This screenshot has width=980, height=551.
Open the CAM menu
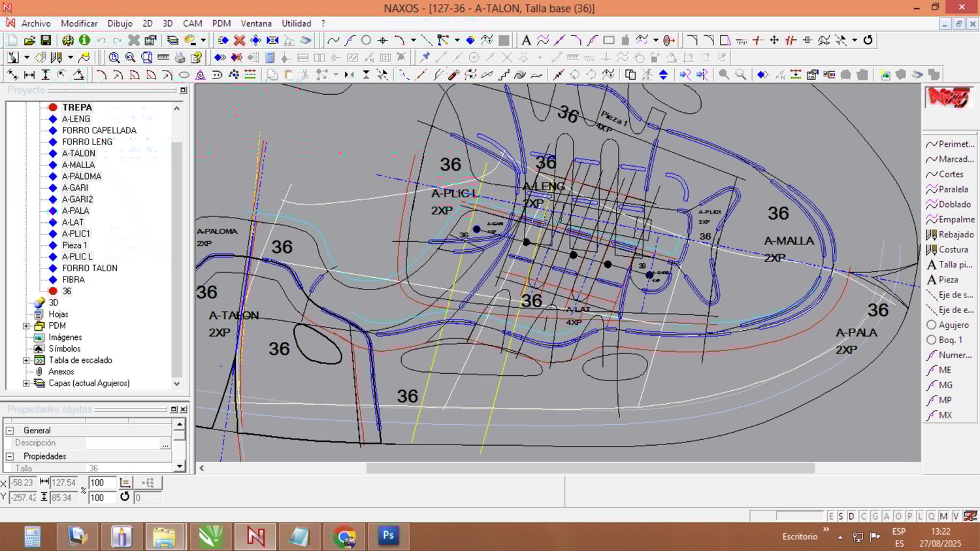tap(192, 24)
